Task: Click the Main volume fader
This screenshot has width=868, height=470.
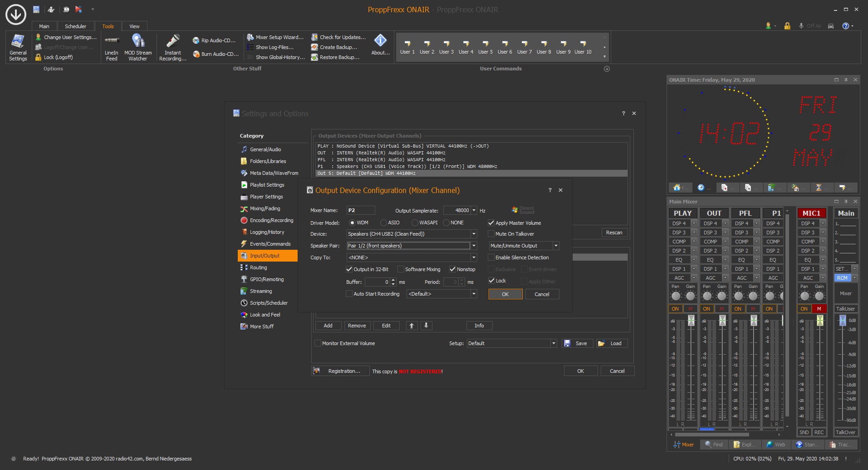Action: tap(843, 321)
